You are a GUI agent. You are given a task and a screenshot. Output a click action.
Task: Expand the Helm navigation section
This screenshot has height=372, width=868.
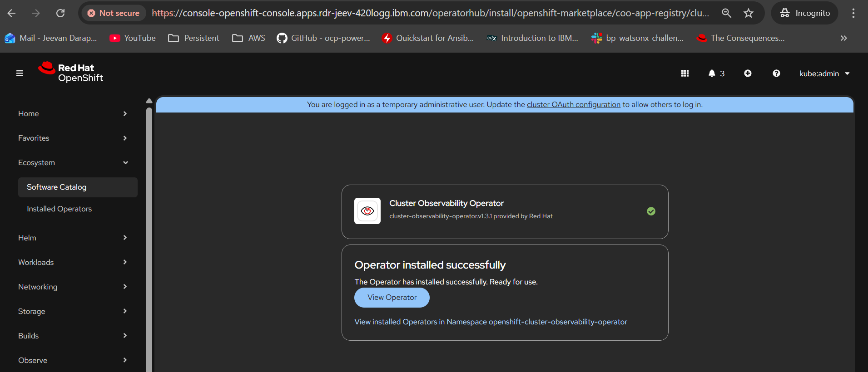tap(73, 238)
